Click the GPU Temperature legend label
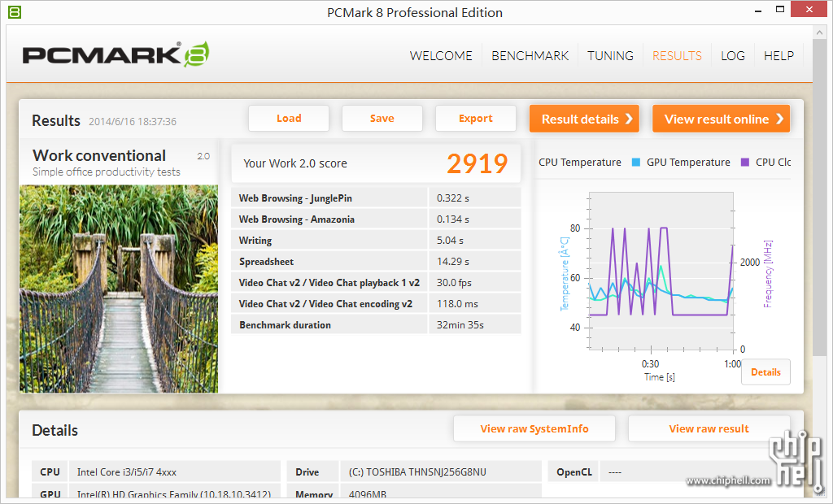Image resolution: width=833 pixels, height=504 pixels. tap(688, 162)
